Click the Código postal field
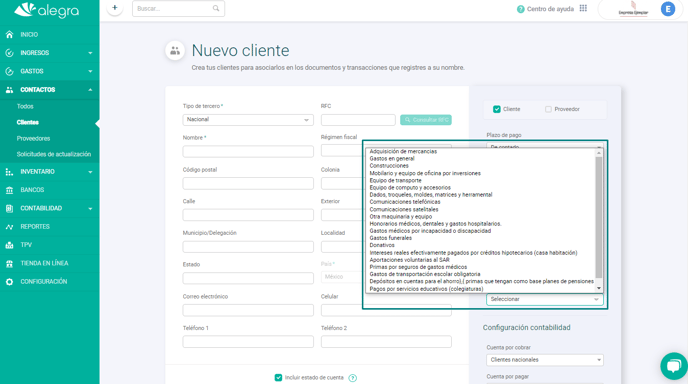688x384 pixels. pyautogui.click(x=248, y=183)
